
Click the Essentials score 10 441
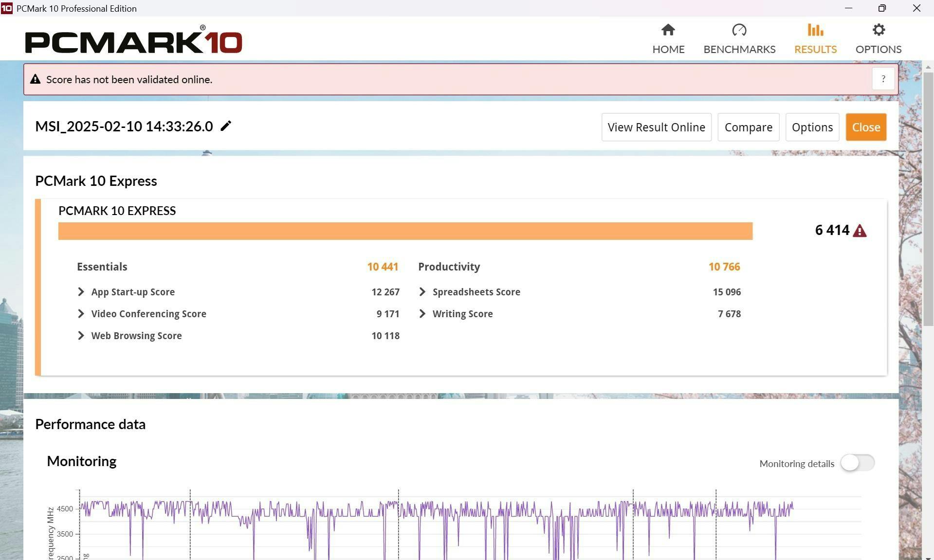coord(383,267)
